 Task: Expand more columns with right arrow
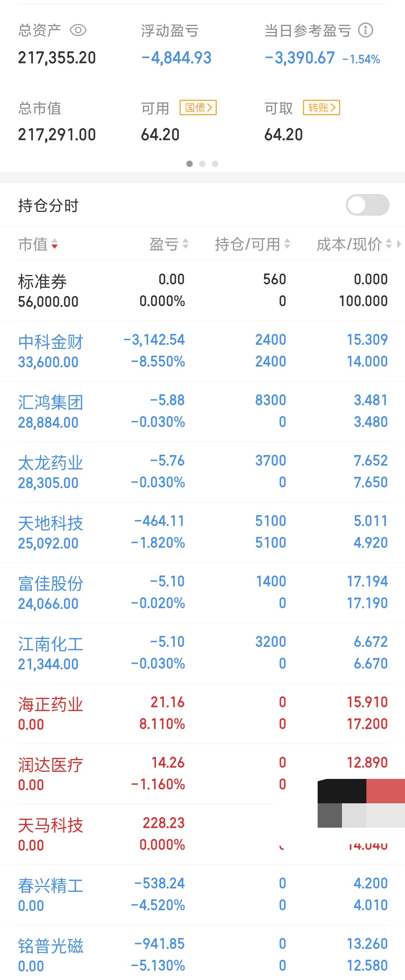(399, 244)
